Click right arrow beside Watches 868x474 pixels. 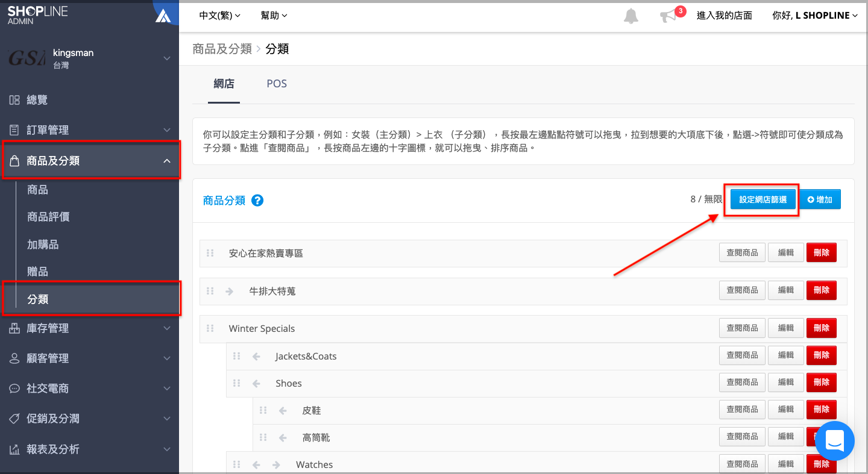276,464
